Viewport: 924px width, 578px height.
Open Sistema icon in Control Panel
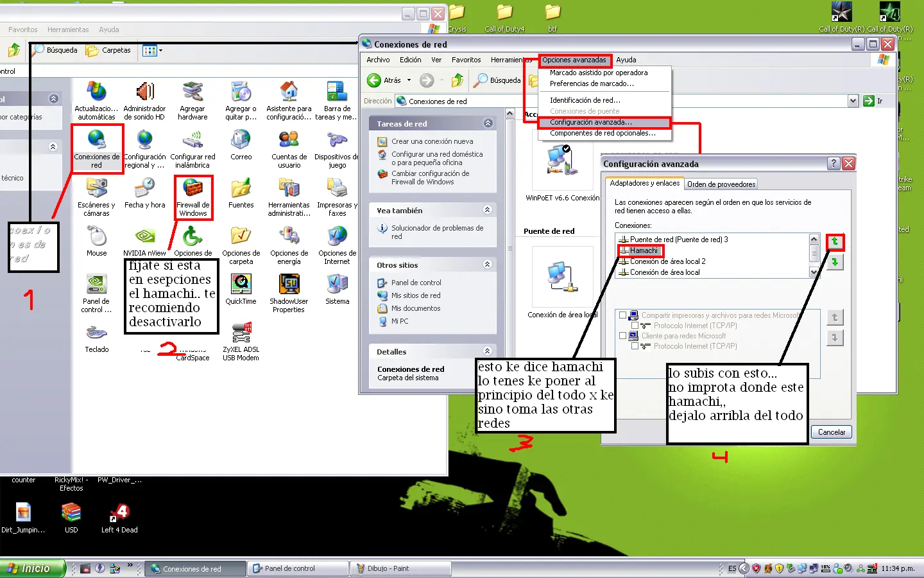338,290
